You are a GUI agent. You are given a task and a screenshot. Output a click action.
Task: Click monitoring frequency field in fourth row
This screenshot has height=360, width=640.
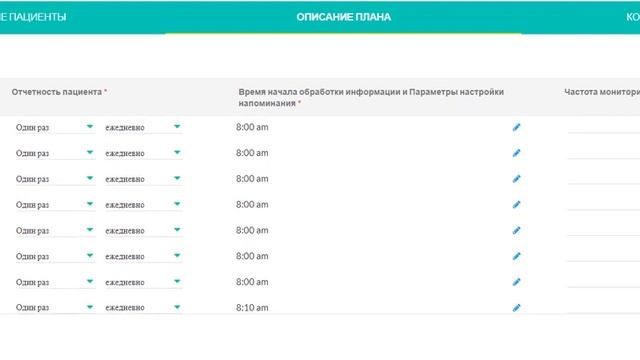point(604,204)
